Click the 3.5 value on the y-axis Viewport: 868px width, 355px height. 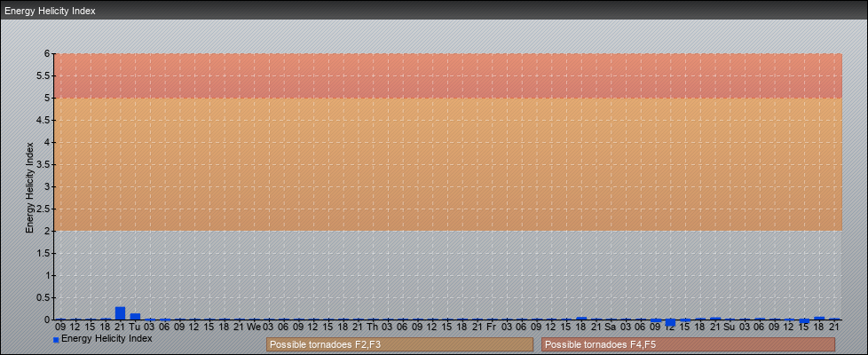click(44, 164)
